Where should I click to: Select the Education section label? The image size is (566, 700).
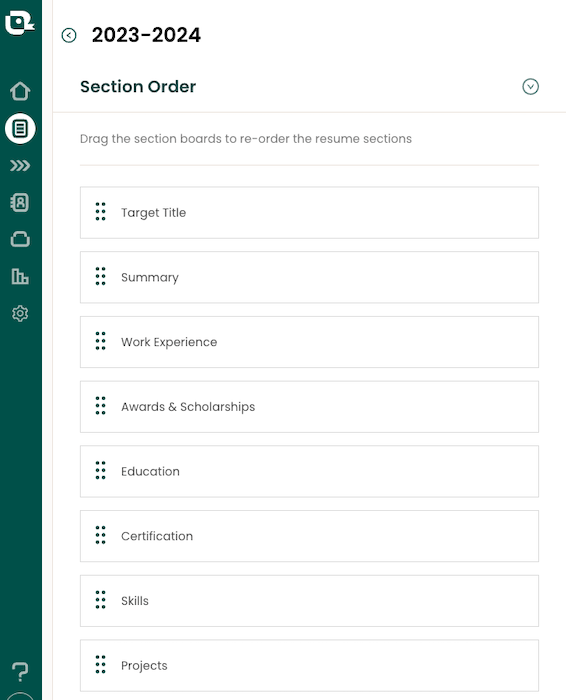pyautogui.click(x=150, y=471)
